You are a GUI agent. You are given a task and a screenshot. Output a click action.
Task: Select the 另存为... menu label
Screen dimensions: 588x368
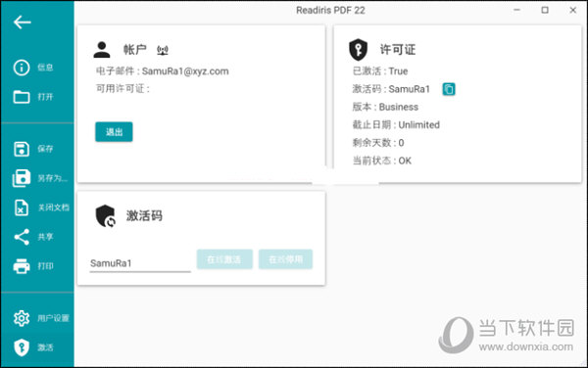coord(53,178)
